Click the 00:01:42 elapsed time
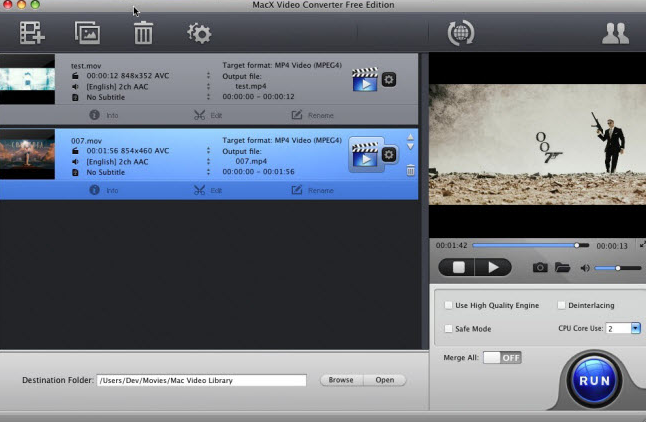The image size is (646, 422). (x=452, y=245)
